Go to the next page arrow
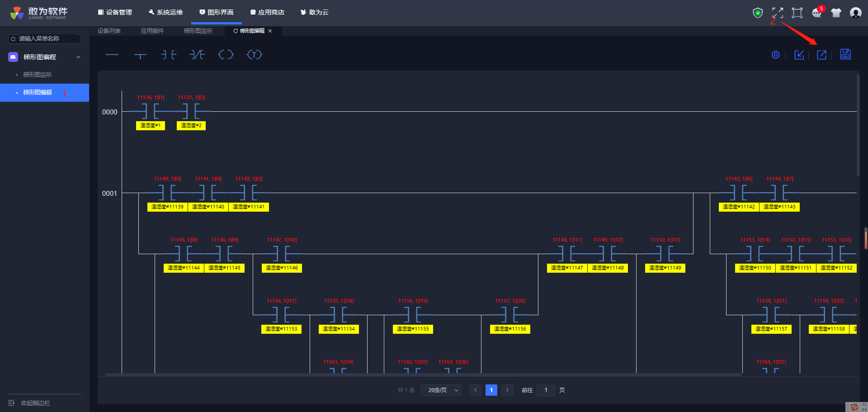 (x=507, y=390)
